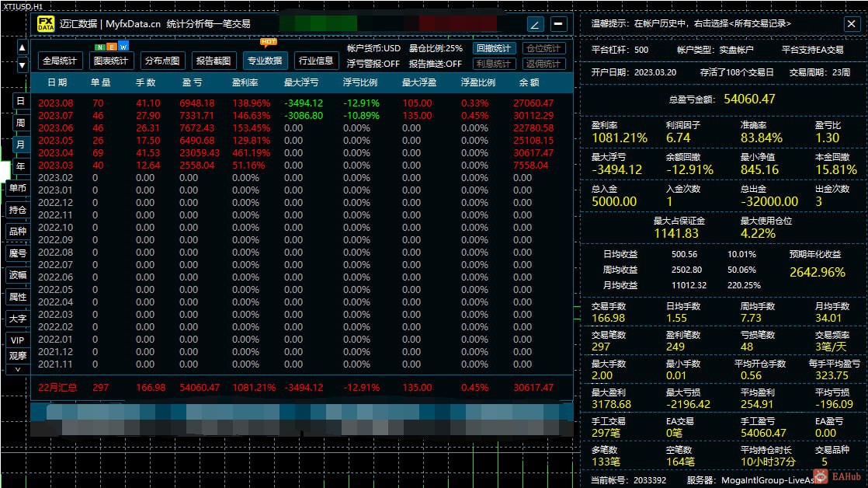Toggle 浮亏警报 OFF setting
The image size is (868, 488).
373,64
